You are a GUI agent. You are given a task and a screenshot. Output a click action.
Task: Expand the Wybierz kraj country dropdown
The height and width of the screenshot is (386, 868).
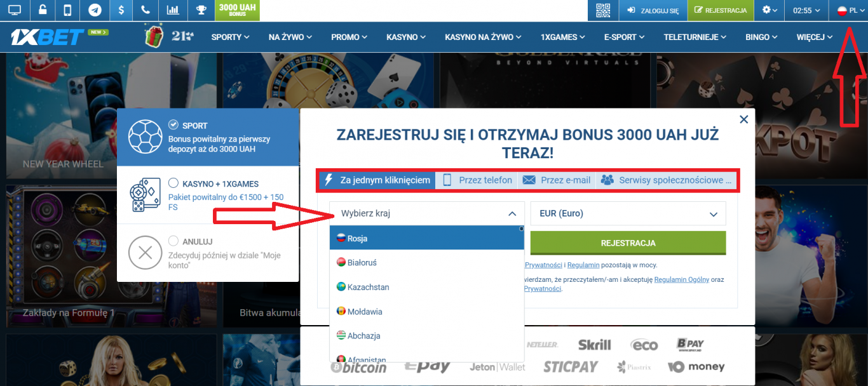(426, 213)
